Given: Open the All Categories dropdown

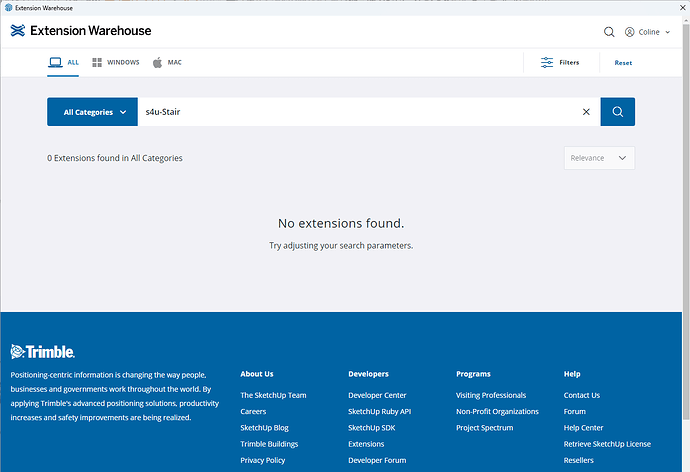Looking at the screenshot, I should [x=92, y=112].
